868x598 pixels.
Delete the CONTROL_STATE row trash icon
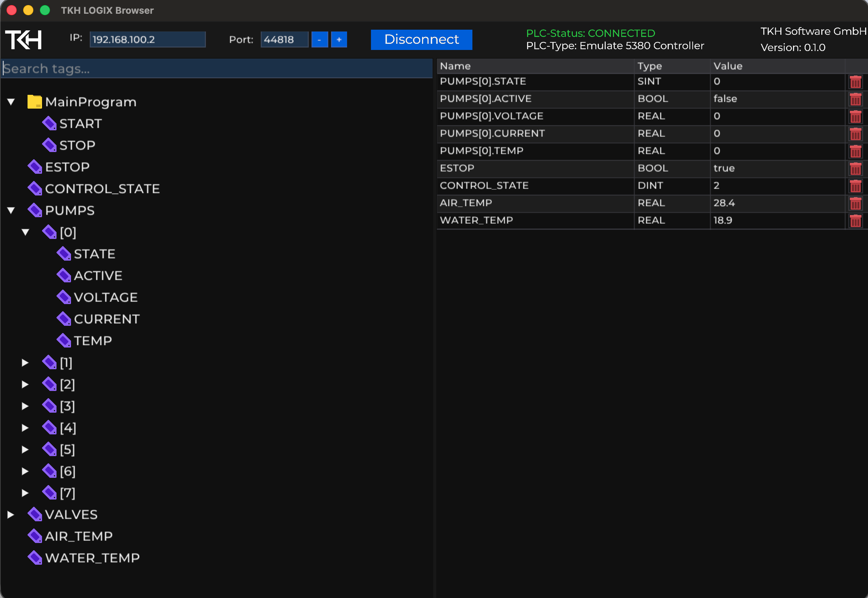[855, 186]
